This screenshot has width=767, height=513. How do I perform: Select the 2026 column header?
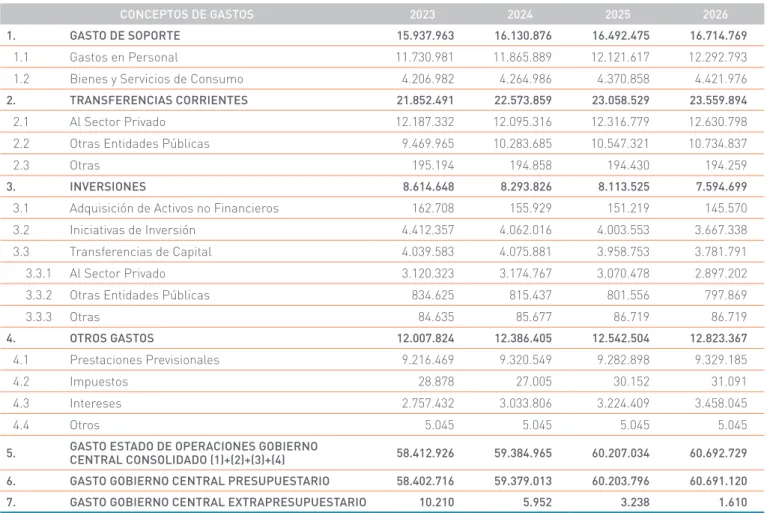[715, 15]
